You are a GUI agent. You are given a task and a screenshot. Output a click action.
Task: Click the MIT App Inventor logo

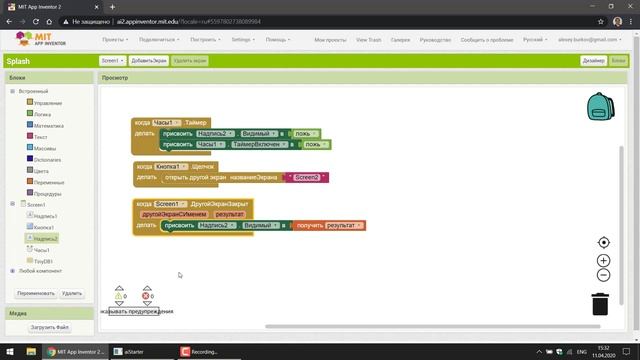point(40,40)
